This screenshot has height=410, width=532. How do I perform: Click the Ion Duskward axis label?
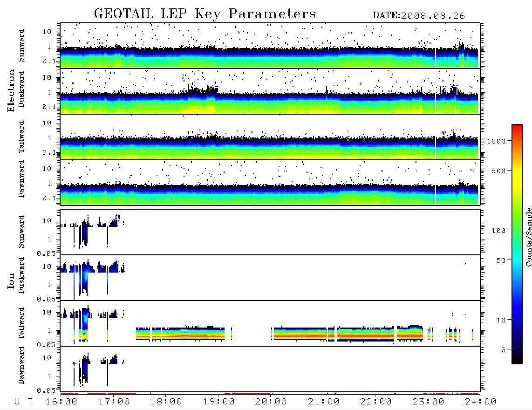tap(21, 275)
